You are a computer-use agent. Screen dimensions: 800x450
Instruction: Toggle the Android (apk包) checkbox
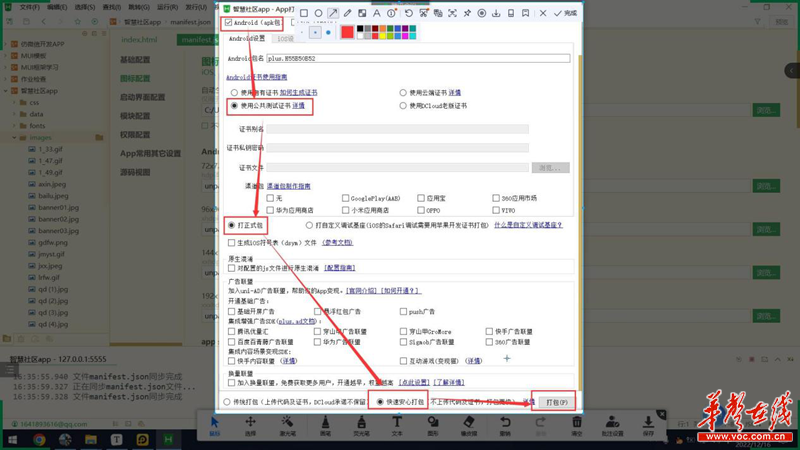click(x=229, y=22)
